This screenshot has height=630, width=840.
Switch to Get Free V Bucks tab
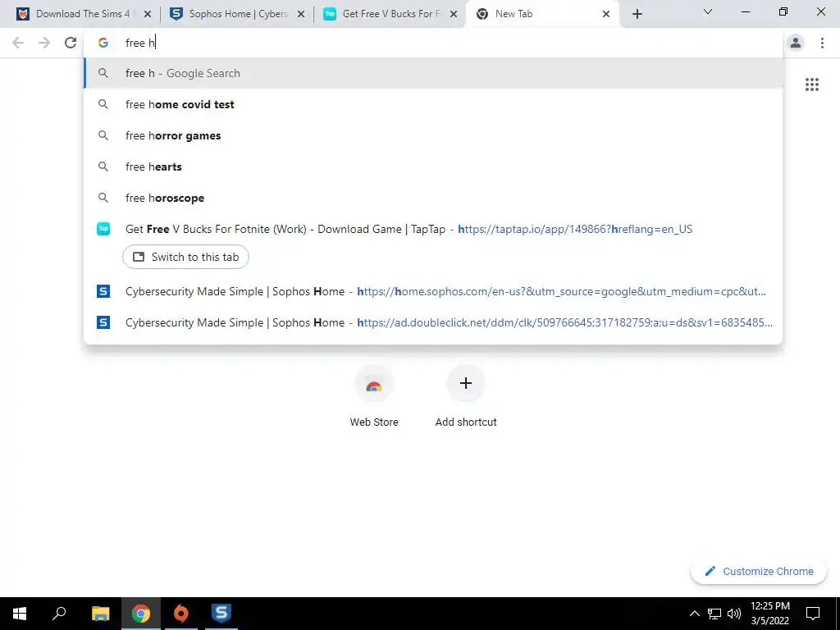390,14
